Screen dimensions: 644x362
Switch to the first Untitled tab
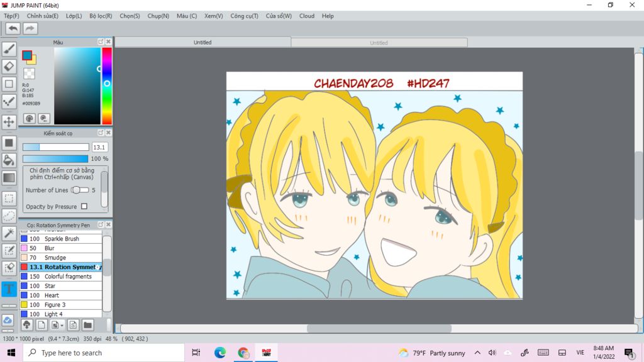pyautogui.click(x=203, y=42)
